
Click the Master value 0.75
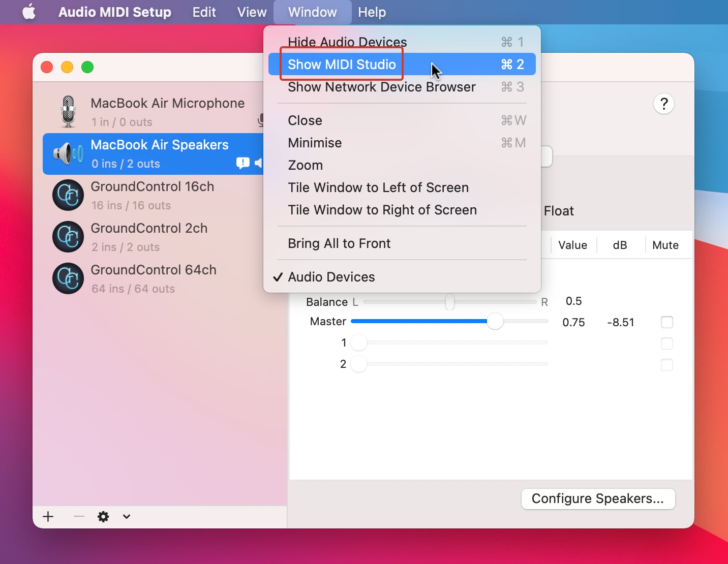pos(573,322)
